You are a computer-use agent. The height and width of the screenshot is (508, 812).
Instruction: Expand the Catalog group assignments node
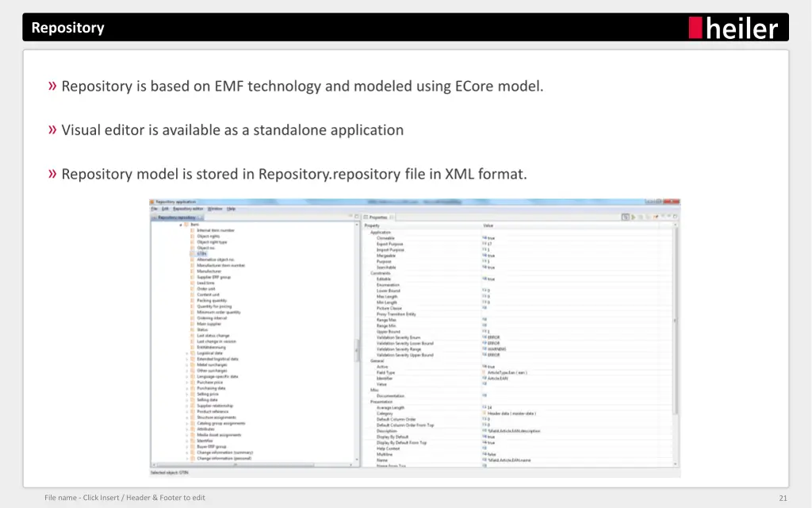pos(187,424)
